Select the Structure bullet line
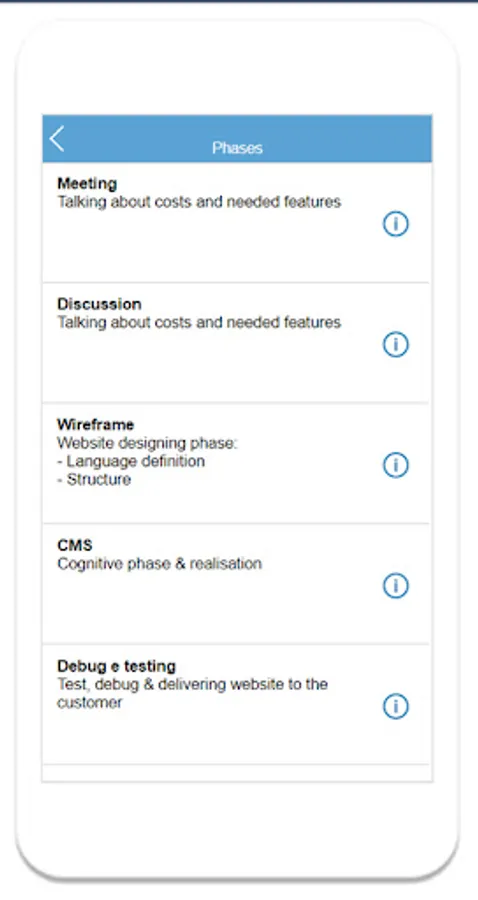The image size is (478, 900). (x=94, y=479)
